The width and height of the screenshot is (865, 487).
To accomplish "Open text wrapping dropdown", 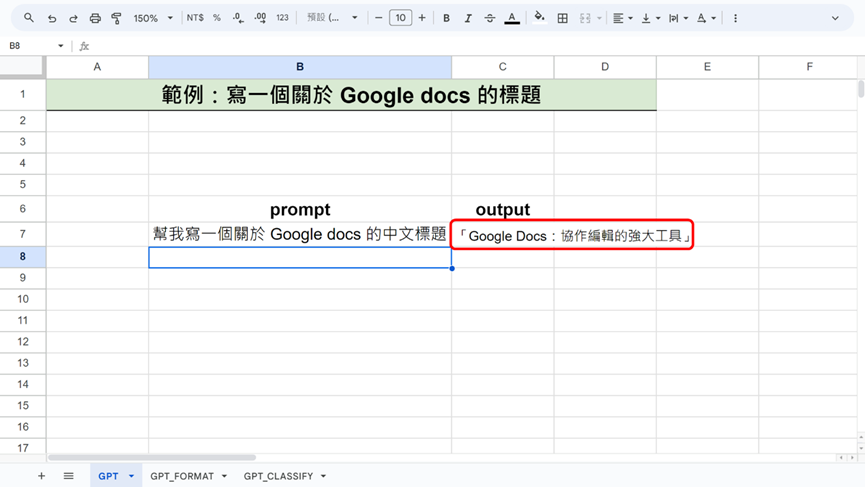I will 679,18.
